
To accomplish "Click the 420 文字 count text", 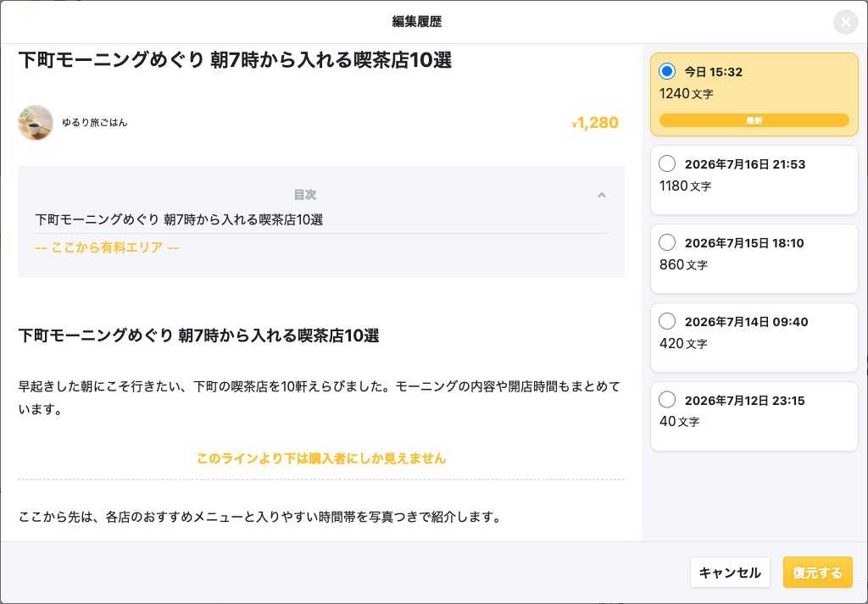I will (x=683, y=343).
